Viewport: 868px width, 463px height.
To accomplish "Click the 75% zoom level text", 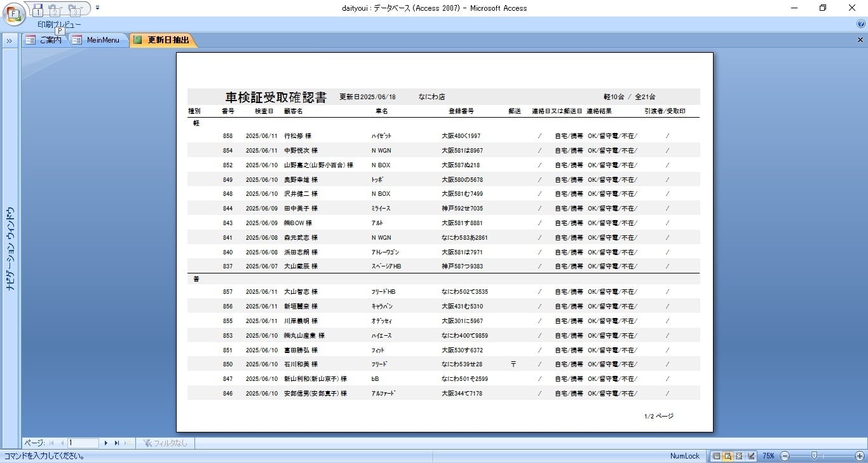I will tap(768, 456).
